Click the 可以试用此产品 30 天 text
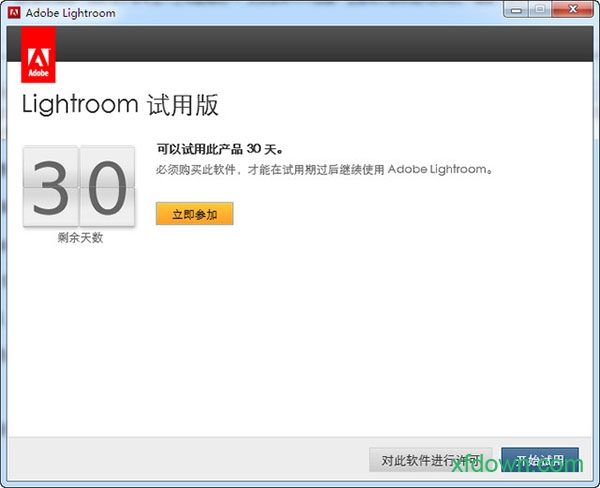This screenshot has width=600, height=488. point(220,149)
